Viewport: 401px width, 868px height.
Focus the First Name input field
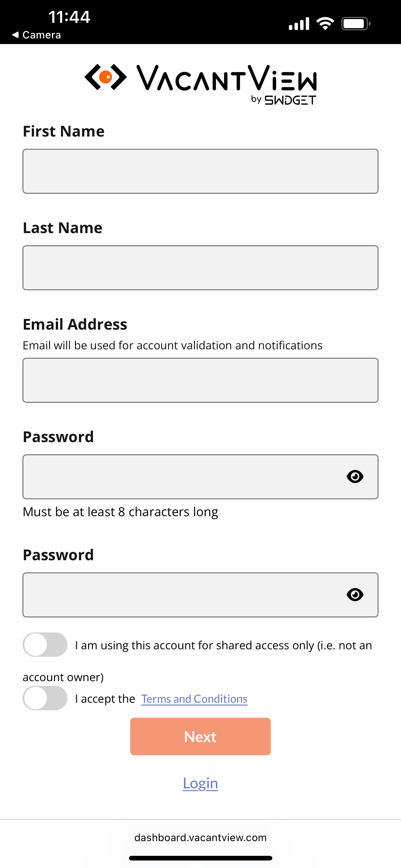coord(200,171)
